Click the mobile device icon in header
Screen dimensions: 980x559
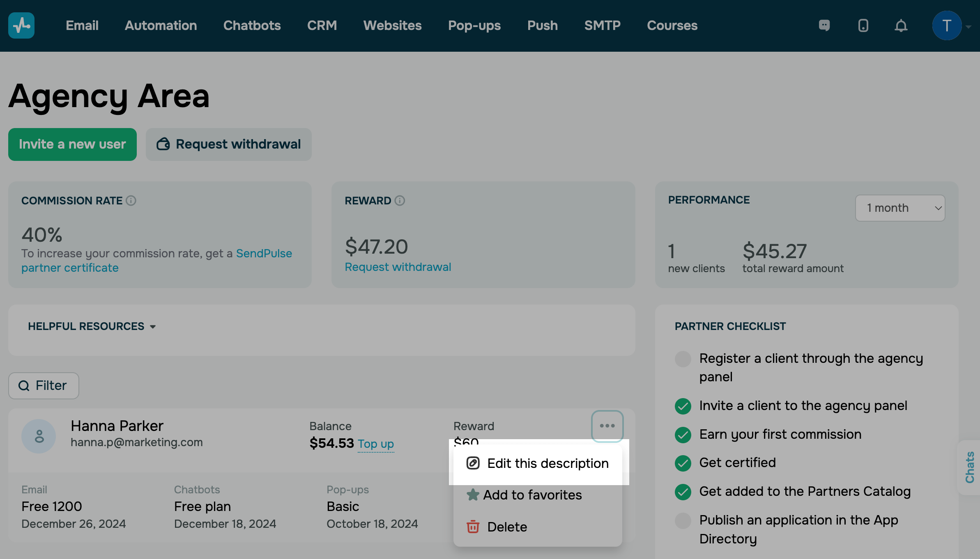[x=863, y=25]
